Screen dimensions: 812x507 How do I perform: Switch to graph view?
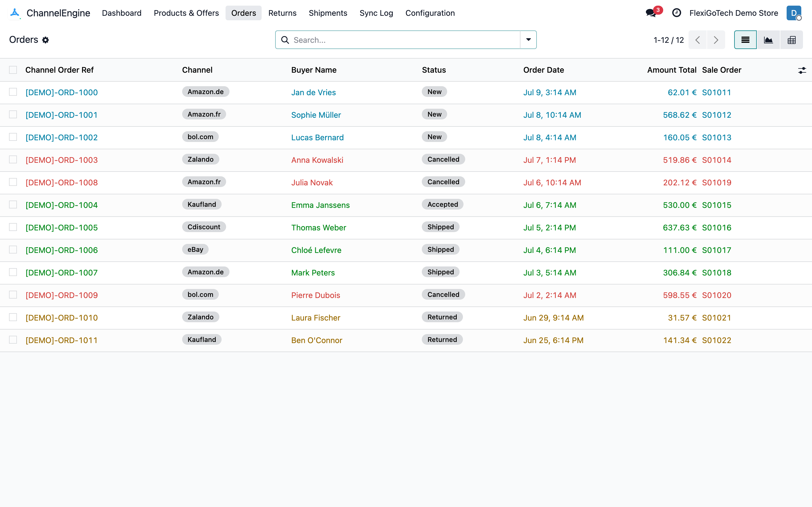pyautogui.click(x=768, y=40)
